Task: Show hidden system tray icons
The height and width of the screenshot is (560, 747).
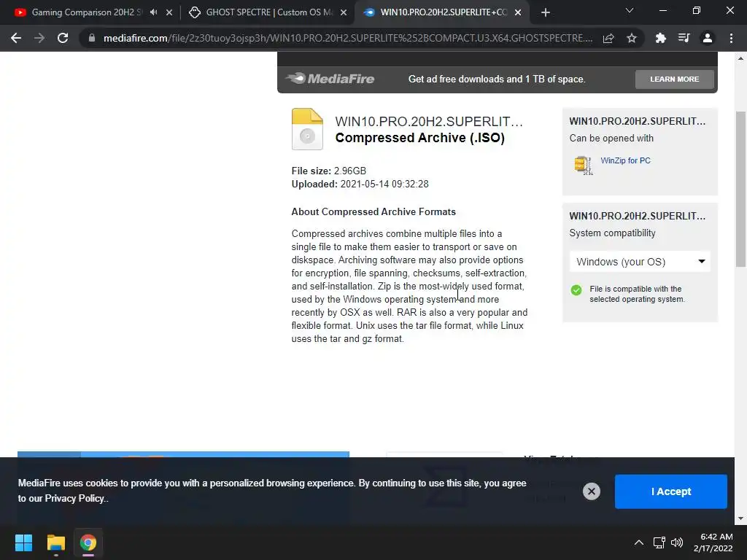Action: coord(639,542)
